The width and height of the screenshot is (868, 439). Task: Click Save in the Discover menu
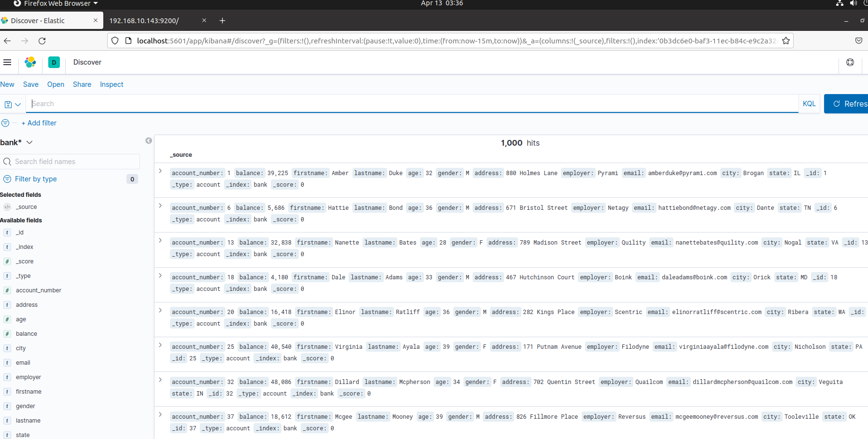31,84
